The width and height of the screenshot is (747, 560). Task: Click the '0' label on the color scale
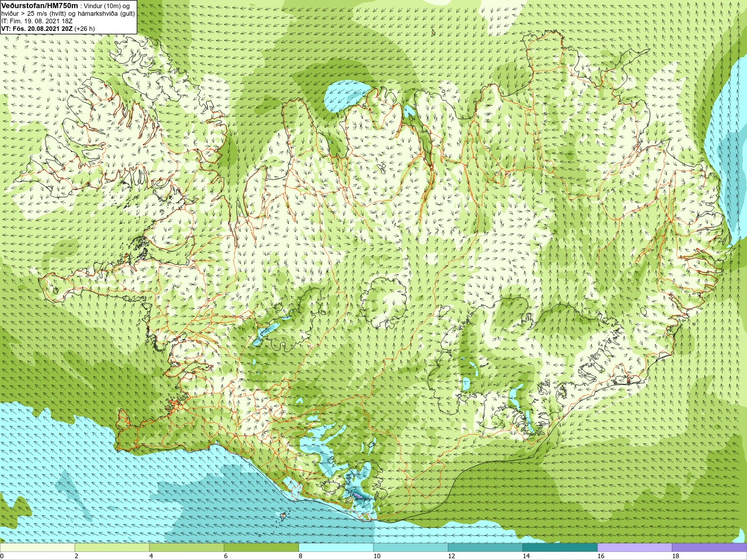(2, 556)
